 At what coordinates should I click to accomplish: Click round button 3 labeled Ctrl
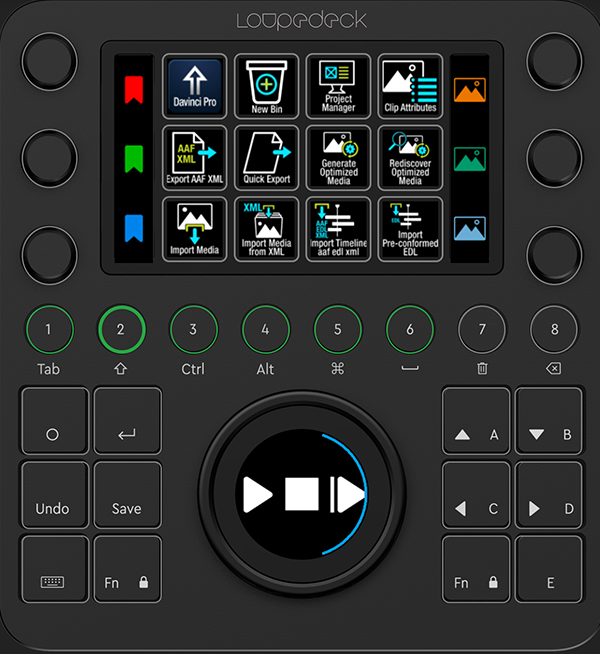pyautogui.click(x=193, y=330)
